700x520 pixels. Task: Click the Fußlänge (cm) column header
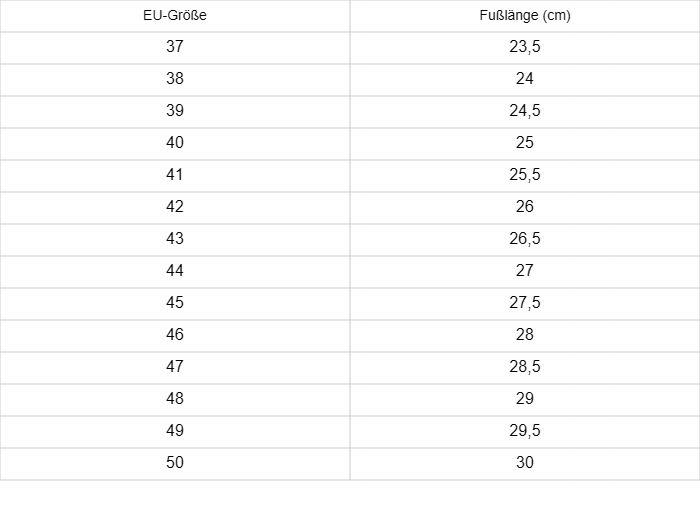[x=524, y=16]
